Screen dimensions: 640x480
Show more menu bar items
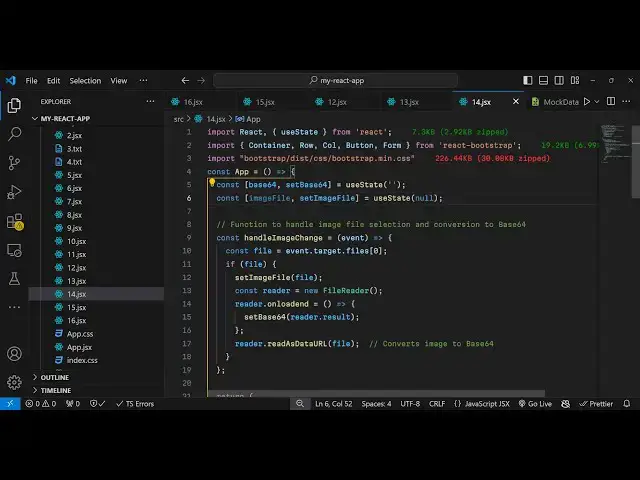pos(143,80)
